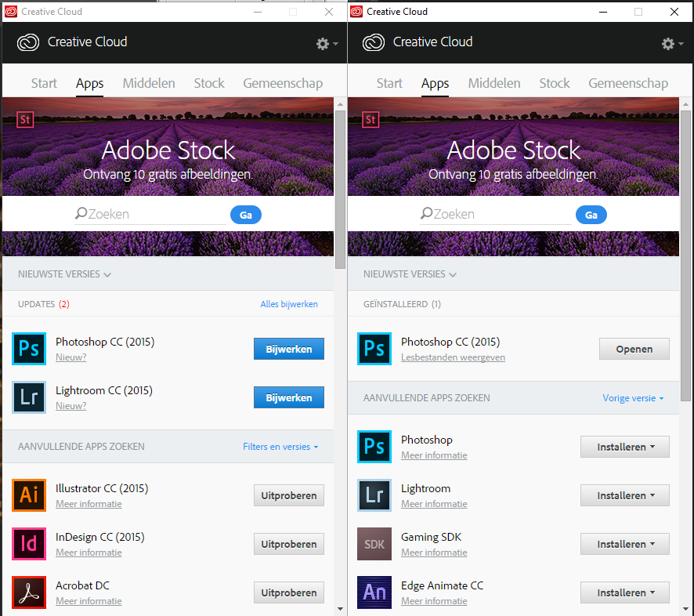Screen dimensions: 694x616
Task: Open Stock tab in left window
Action: pos(209,83)
